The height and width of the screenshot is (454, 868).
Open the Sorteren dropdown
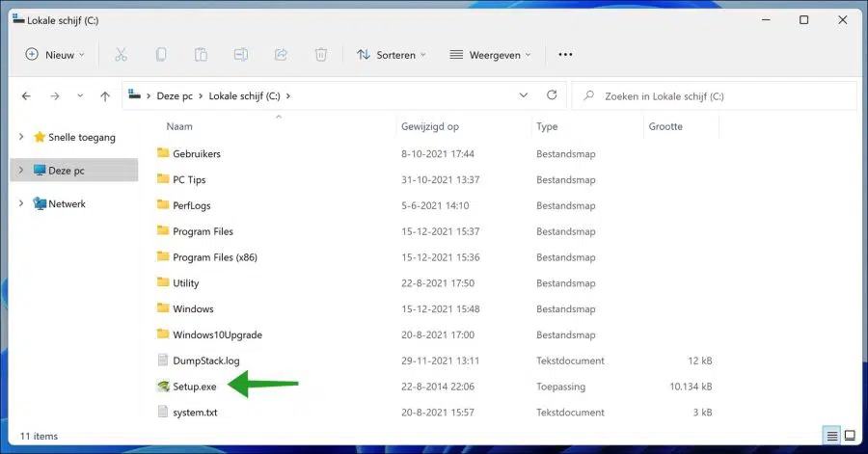(392, 55)
